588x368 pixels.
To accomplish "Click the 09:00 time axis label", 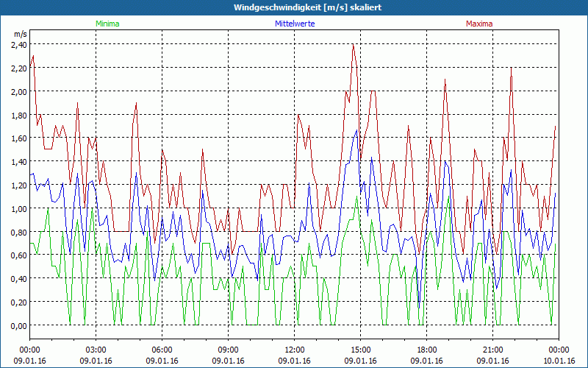I will pyautogui.click(x=229, y=350).
